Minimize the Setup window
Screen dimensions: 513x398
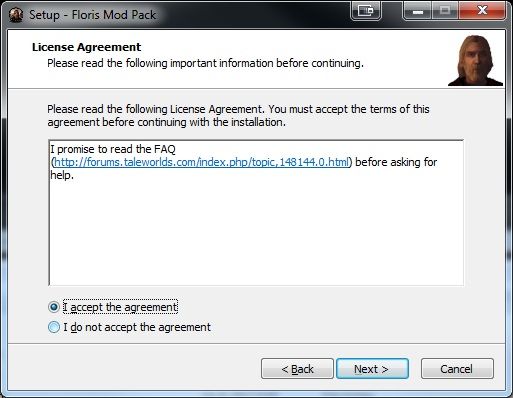click(x=418, y=11)
